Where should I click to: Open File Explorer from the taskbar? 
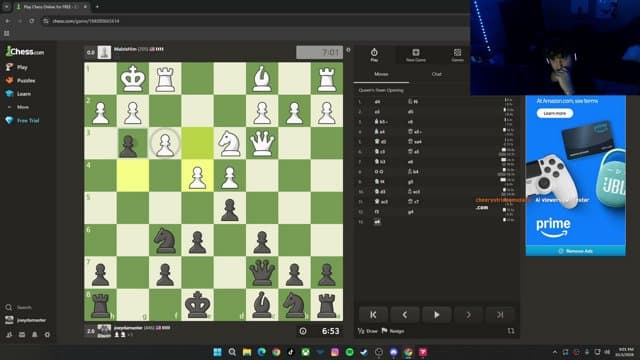247,352
